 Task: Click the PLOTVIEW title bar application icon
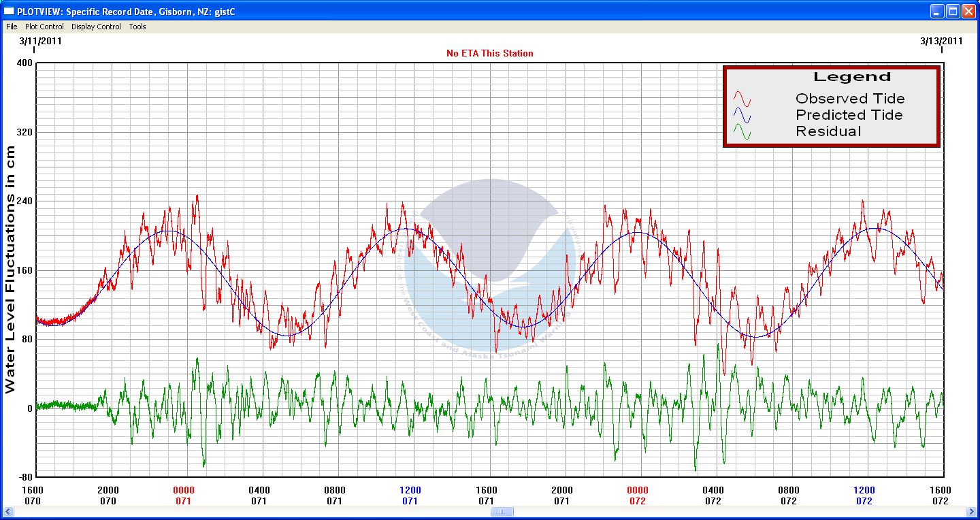9,12
